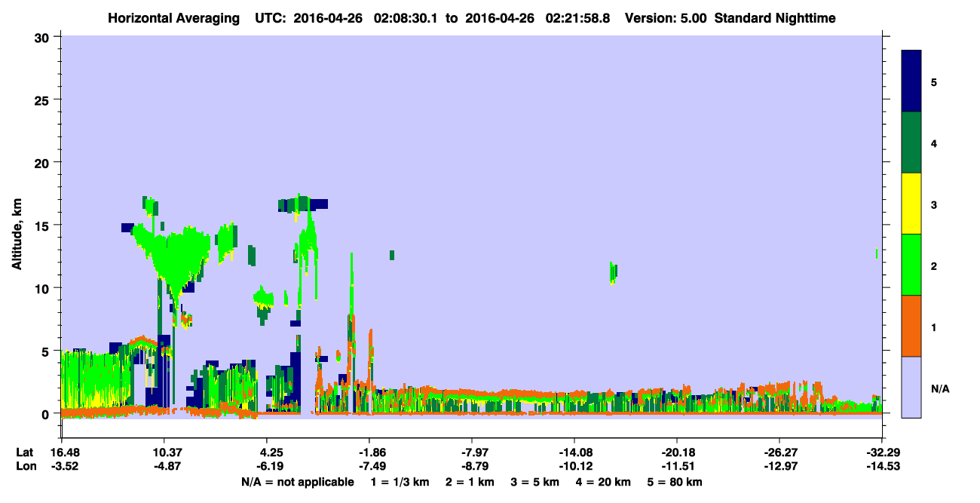Click the latitude value -7.97
The image size is (980, 503).
pyautogui.click(x=471, y=452)
